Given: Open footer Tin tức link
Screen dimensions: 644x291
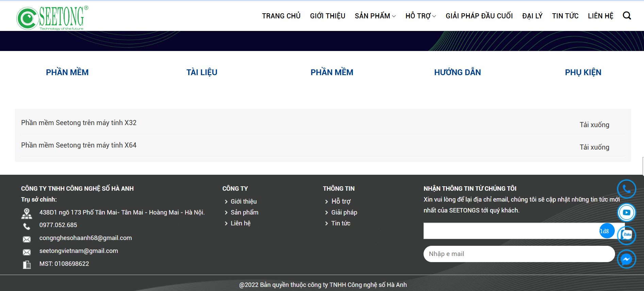Looking at the screenshot, I should (x=341, y=223).
